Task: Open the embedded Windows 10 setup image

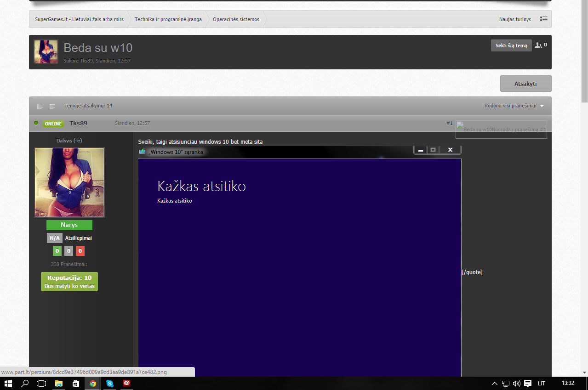Action: 300,262
